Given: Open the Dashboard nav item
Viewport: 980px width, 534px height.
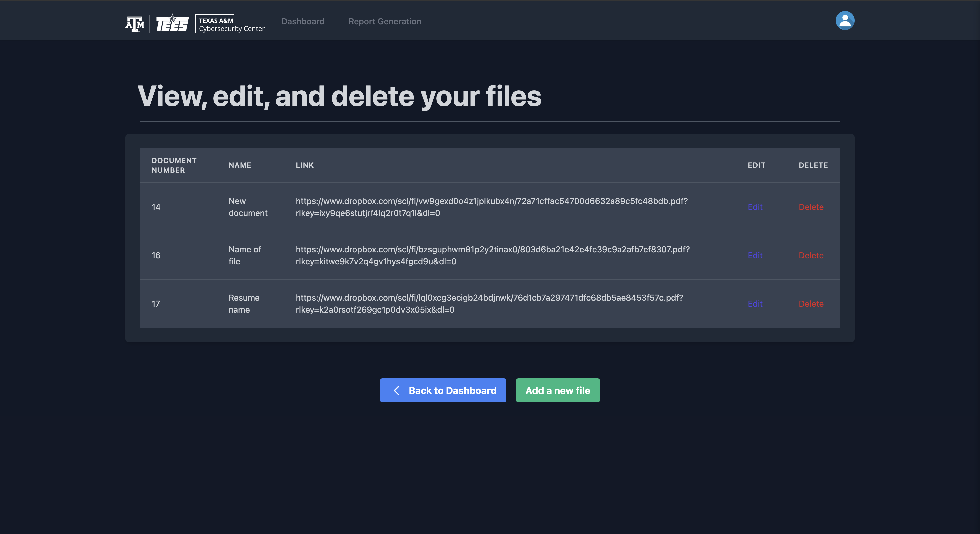Looking at the screenshot, I should (303, 21).
